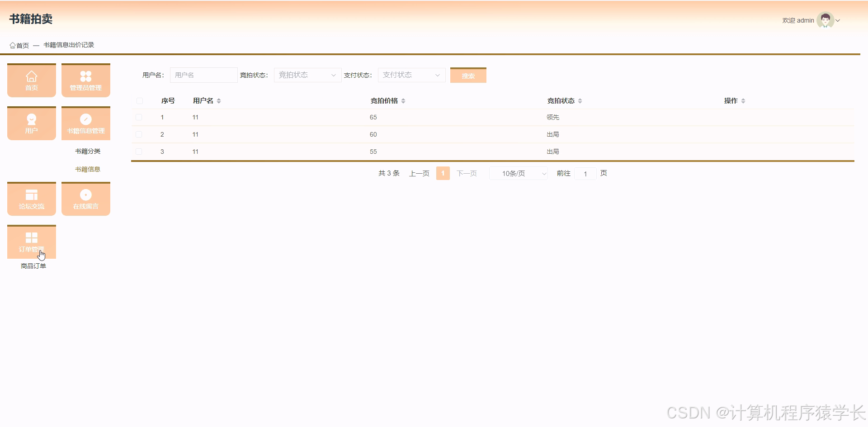Check the row with price 60

click(139, 134)
